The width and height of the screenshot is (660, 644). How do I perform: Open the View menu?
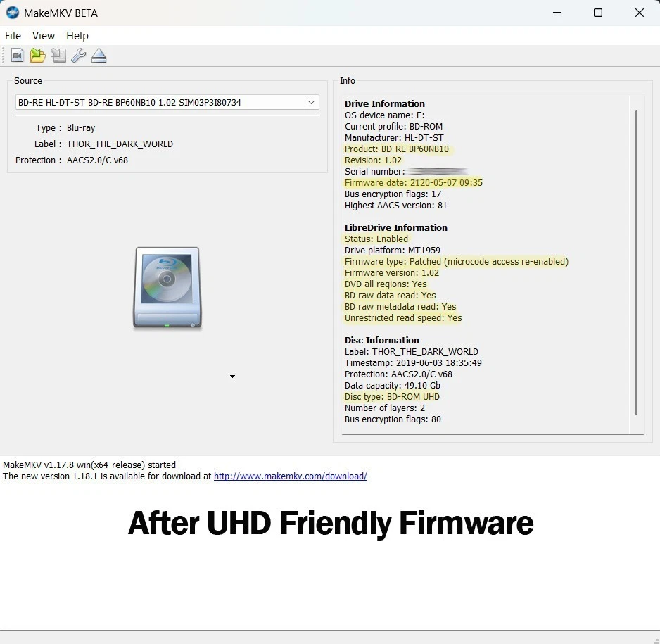(44, 36)
